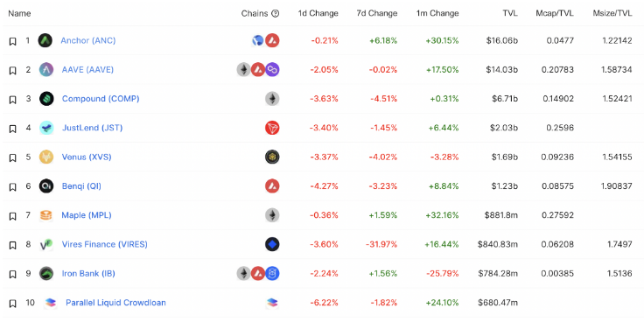Sort by Mcap/TVL column header
This screenshot has height=322, width=644.
click(555, 13)
